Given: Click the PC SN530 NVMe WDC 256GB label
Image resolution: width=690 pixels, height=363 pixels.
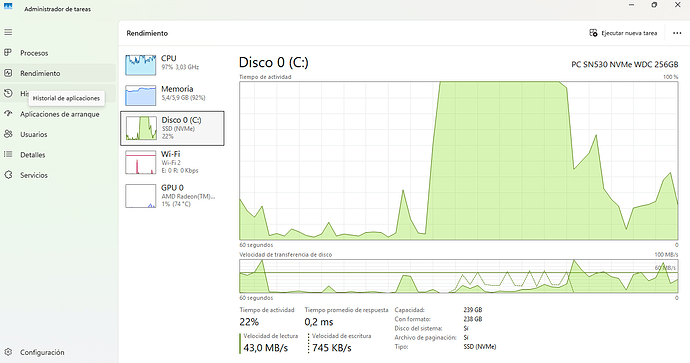Looking at the screenshot, I should pyautogui.click(x=624, y=64).
